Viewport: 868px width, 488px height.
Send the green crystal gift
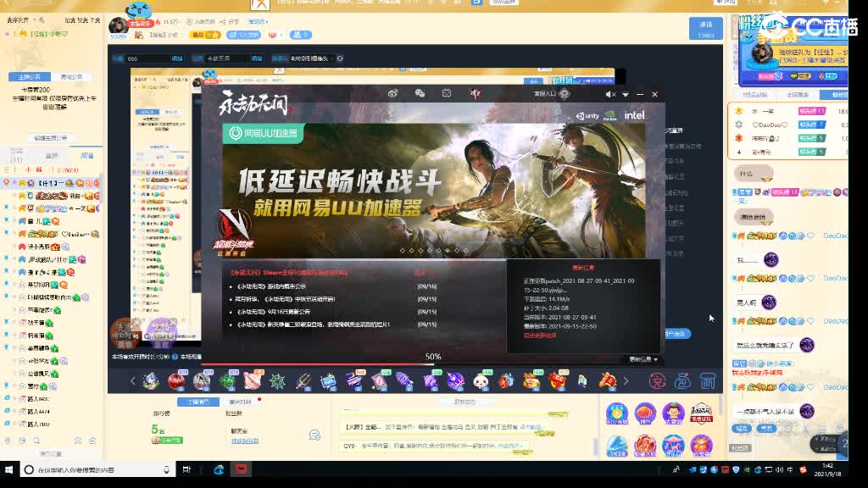[226, 380]
